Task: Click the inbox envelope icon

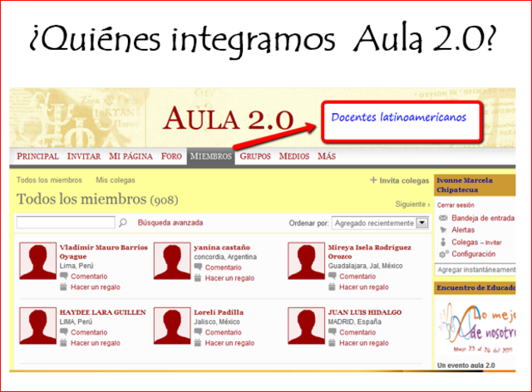Action: [443, 218]
